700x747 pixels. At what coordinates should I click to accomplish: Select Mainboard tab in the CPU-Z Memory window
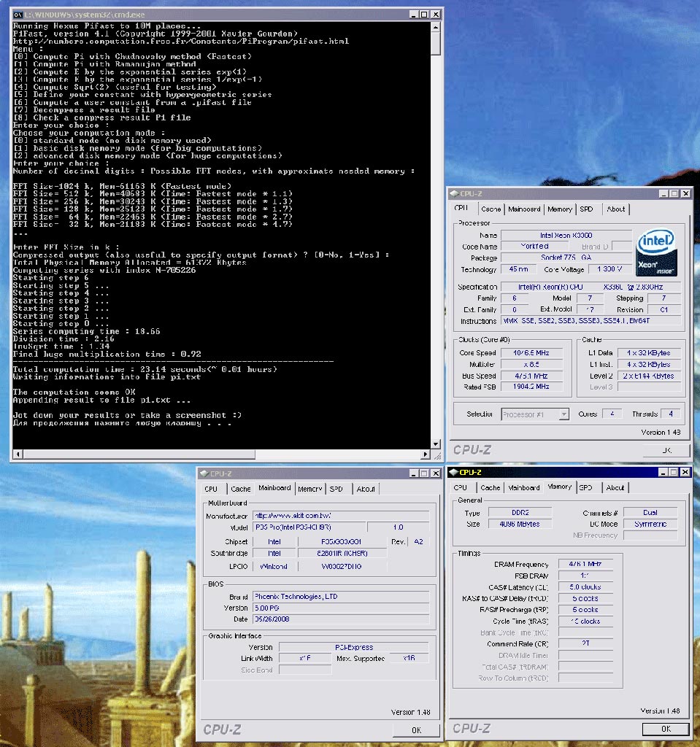click(x=523, y=488)
